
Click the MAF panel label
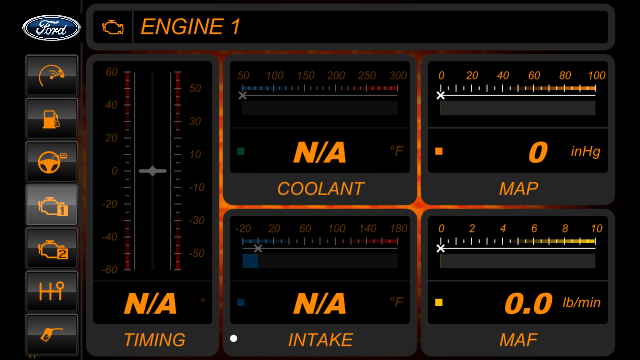point(518,340)
